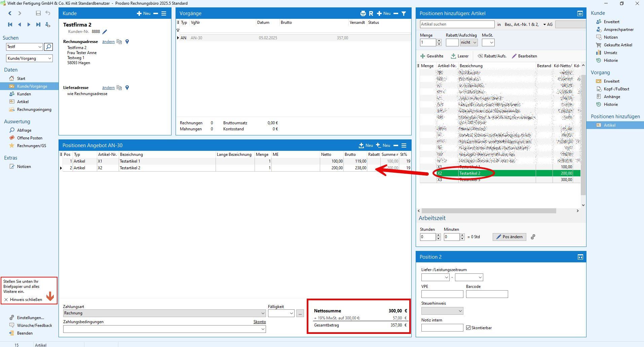644x347 pixels.
Task: Click the print icon in Vorgänge header
Action: [x=363, y=13]
